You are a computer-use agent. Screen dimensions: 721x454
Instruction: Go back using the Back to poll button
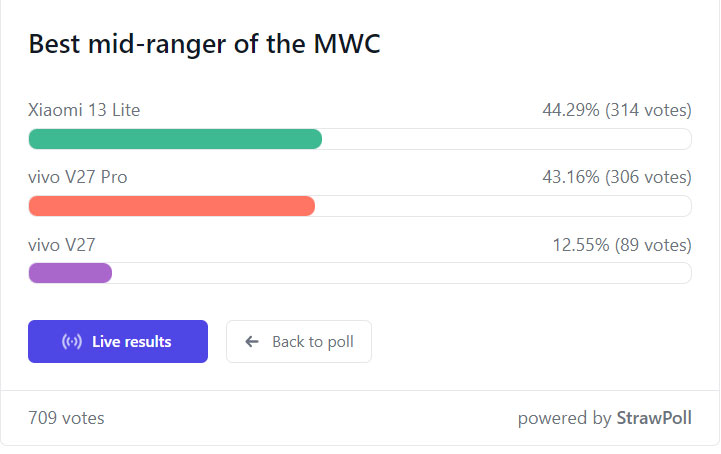299,342
